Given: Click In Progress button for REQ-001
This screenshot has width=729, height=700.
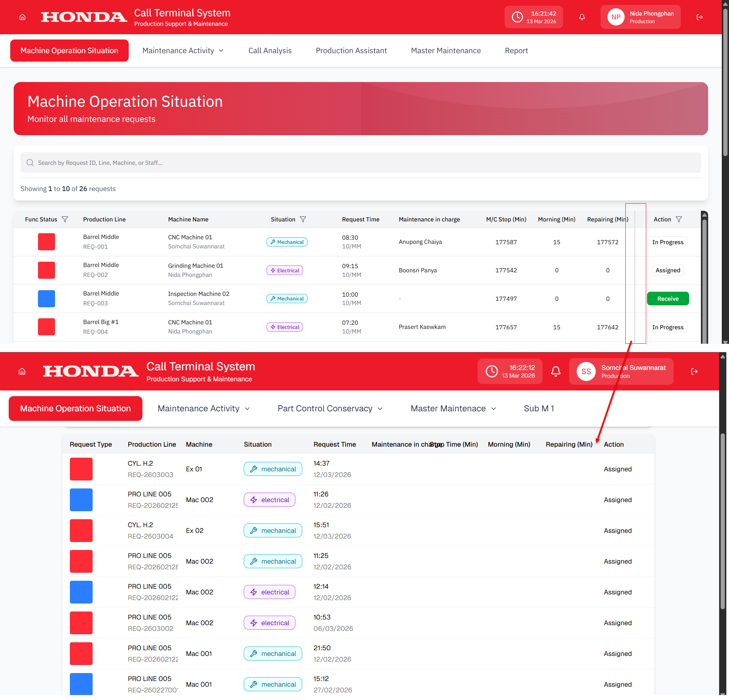Looking at the screenshot, I should tap(667, 242).
